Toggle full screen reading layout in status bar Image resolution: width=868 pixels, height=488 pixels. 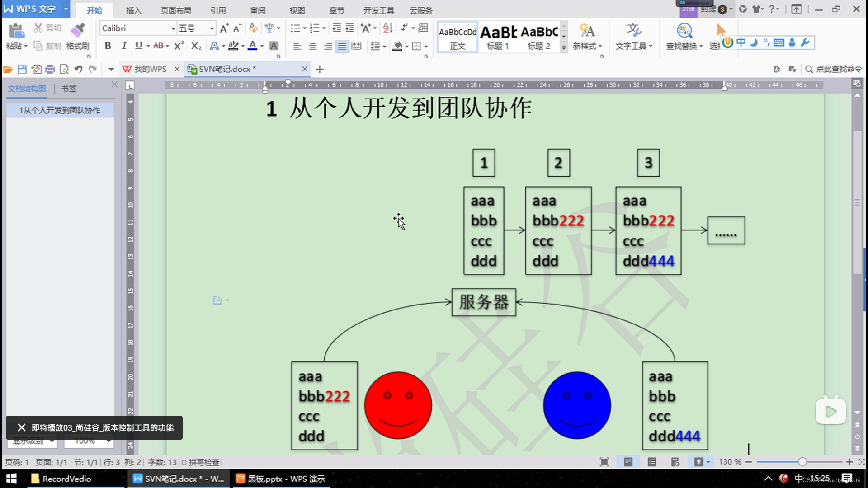coord(604,462)
